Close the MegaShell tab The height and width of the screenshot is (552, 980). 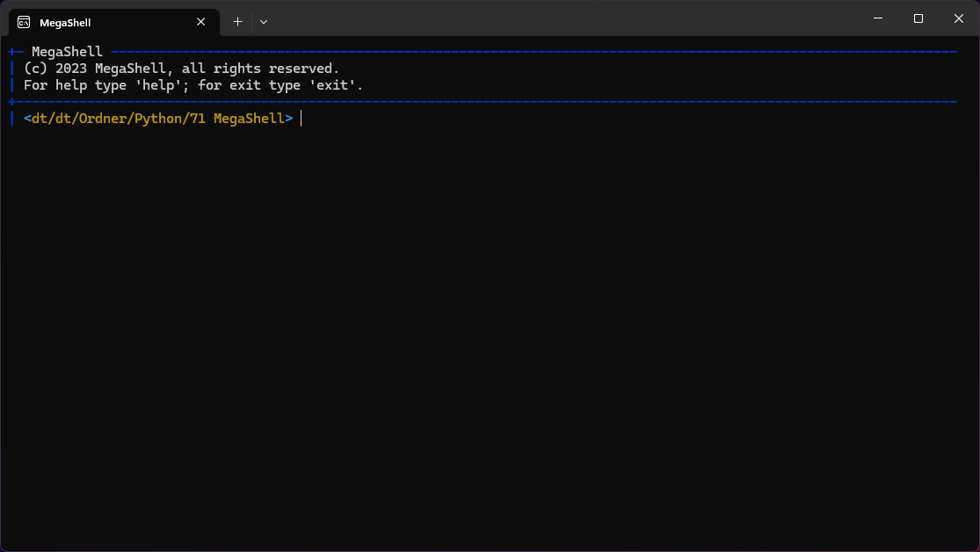[200, 22]
